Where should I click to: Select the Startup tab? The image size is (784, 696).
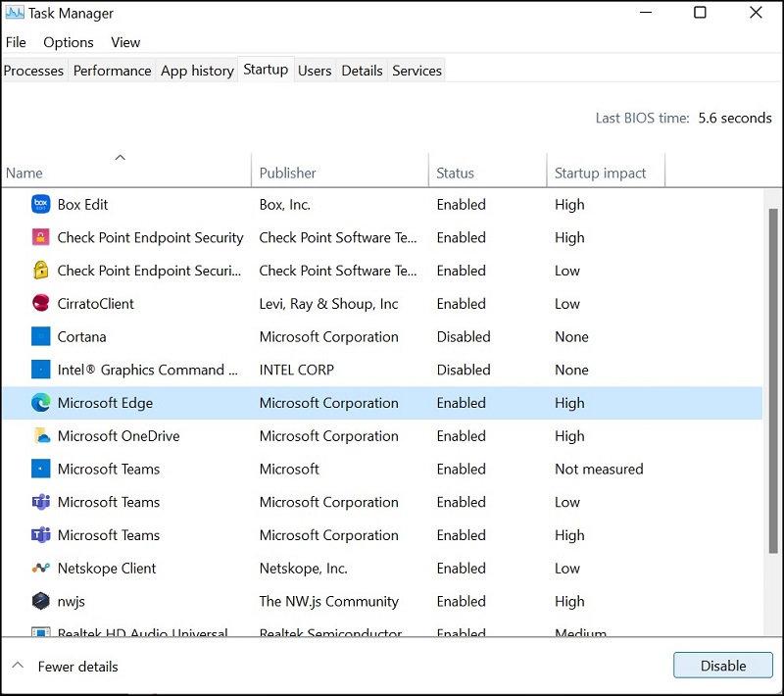[x=266, y=69]
